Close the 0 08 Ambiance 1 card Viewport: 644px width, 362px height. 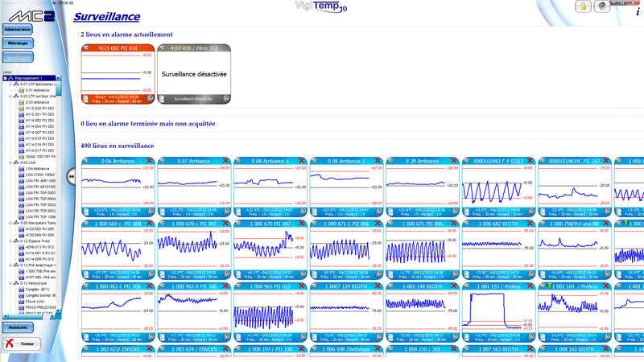point(302,160)
